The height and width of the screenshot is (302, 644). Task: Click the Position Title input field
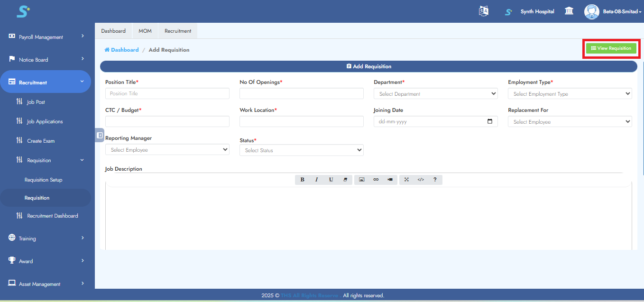click(167, 94)
